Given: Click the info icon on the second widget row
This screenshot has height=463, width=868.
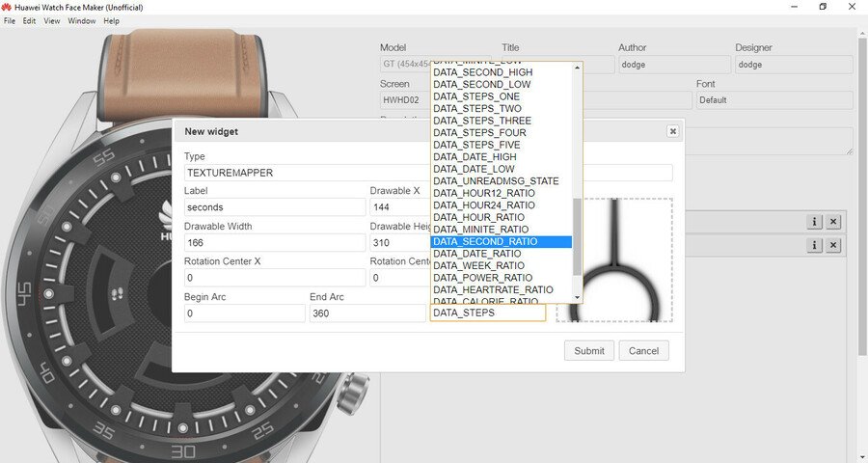Looking at the screenshot, I should pos(814,246).
